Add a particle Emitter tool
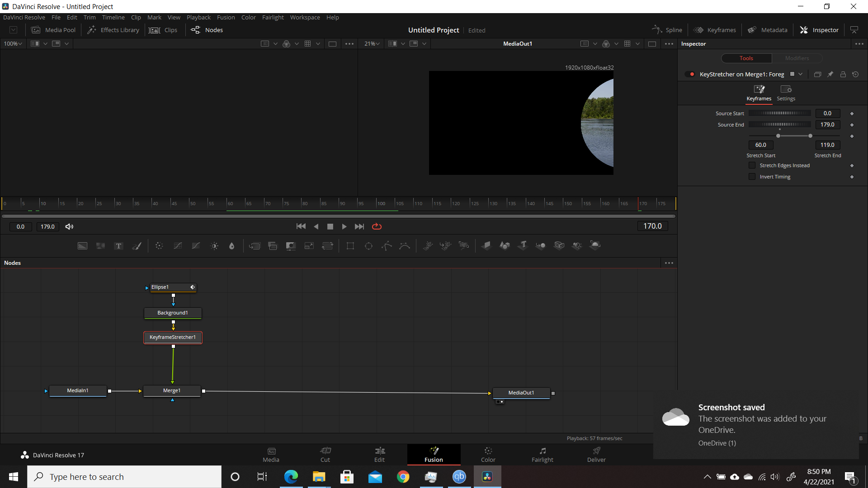The image size is (868, 488). tap(428, 246)
